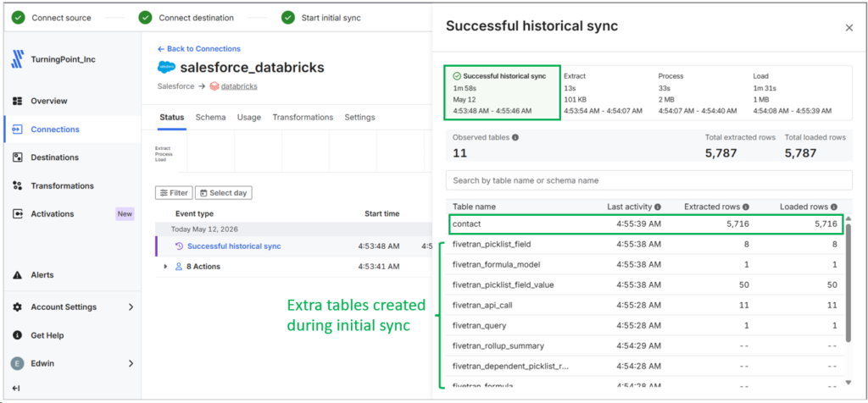Click the Search by table name field

(x=648, y=180)
